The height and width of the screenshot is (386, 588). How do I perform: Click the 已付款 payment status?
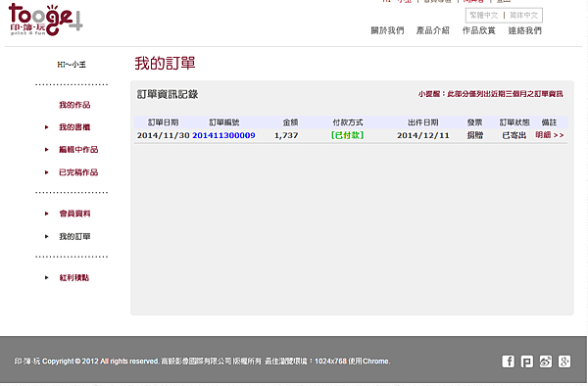point(348,135)
